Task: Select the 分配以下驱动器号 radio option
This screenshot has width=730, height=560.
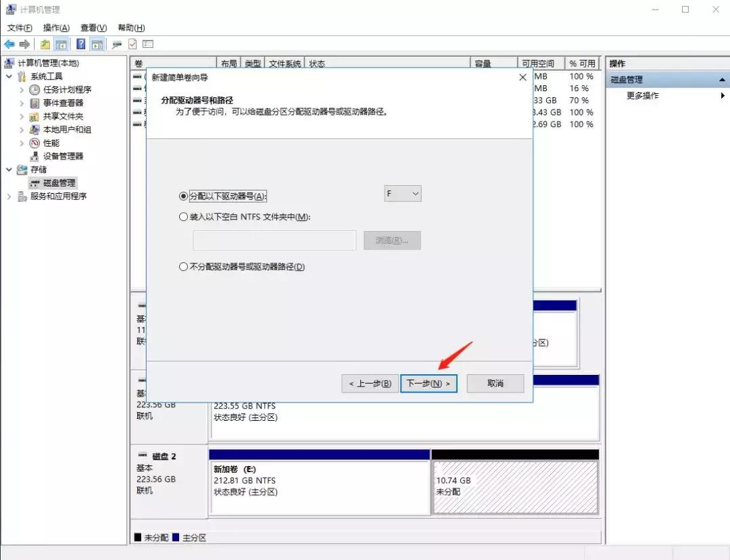Action: pyautogui.click(x=183, y=196)
